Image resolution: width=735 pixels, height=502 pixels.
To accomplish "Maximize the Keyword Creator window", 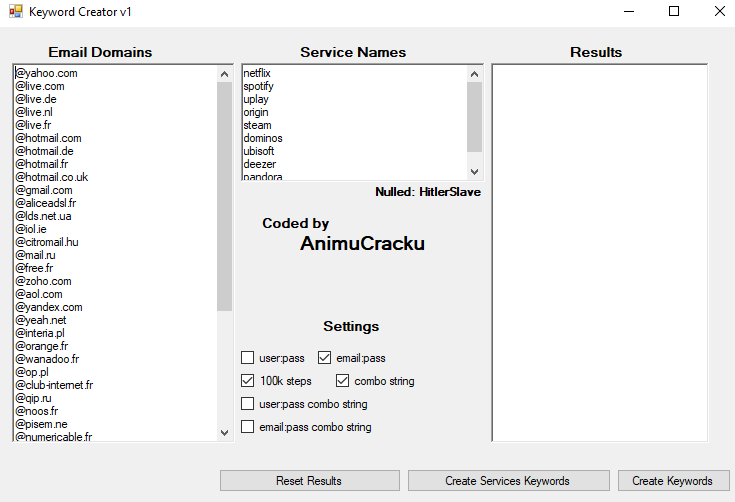I will tap(674, 12).
